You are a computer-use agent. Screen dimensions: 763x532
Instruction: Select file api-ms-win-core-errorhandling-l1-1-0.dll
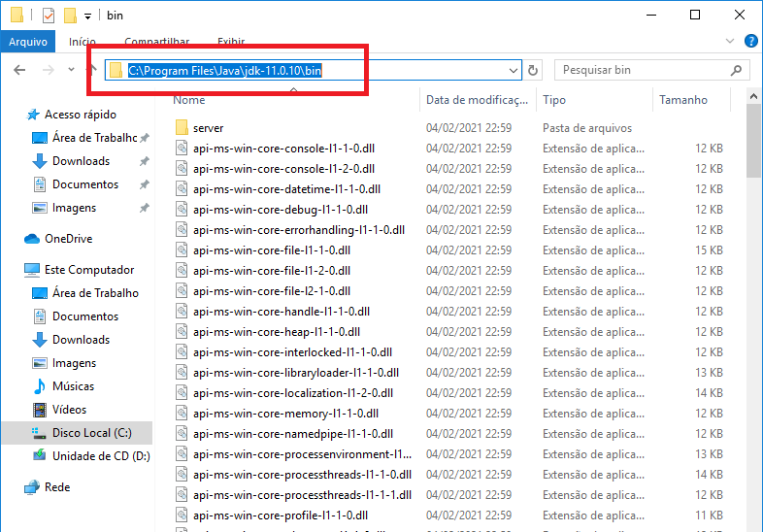coord(299,230)
